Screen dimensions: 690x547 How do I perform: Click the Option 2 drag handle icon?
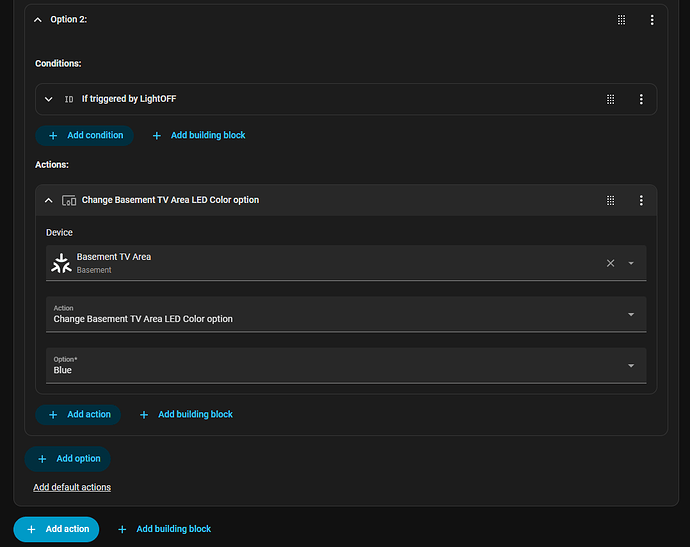click(x=621, y=20)
